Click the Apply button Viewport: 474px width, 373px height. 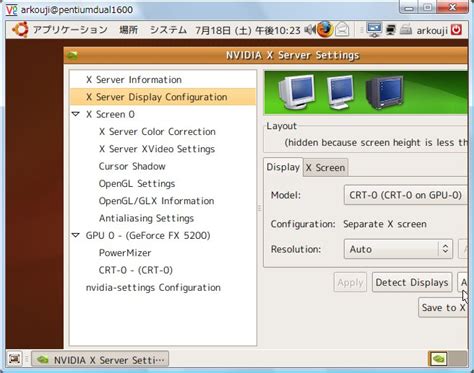click(x=350, y=283)
